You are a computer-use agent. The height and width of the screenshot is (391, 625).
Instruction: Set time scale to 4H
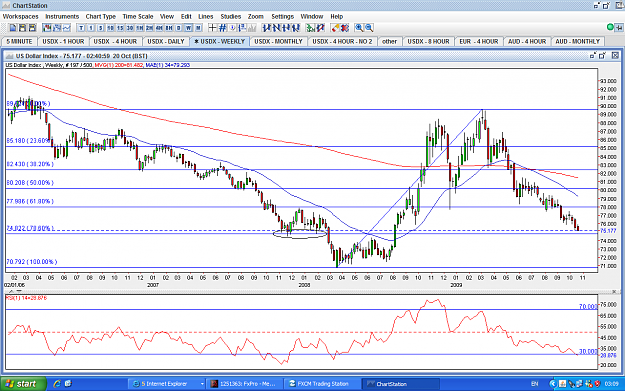pos(159,28)
